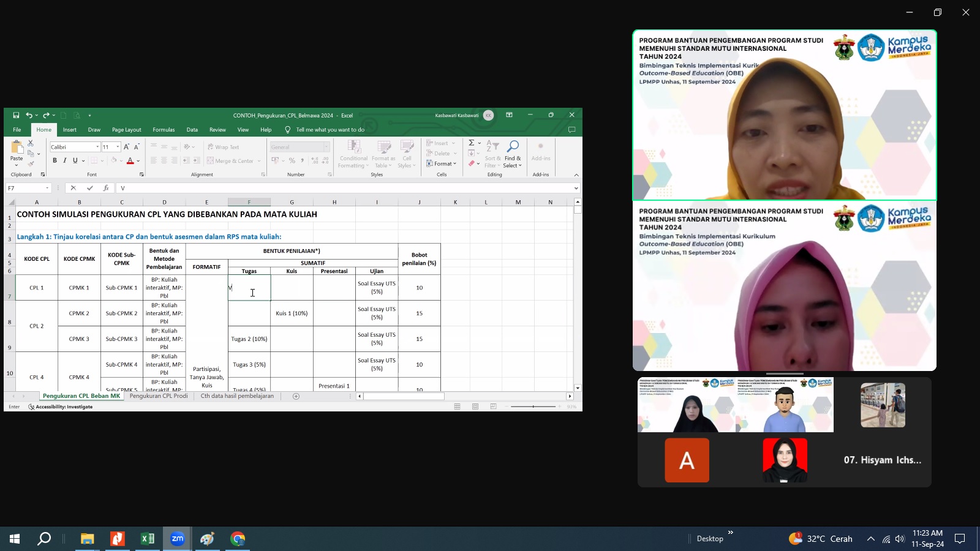The height and width of the screenshot is (551, 980).
Task: Click the Format button in Cells group
Action: click(x=442, y=163)
